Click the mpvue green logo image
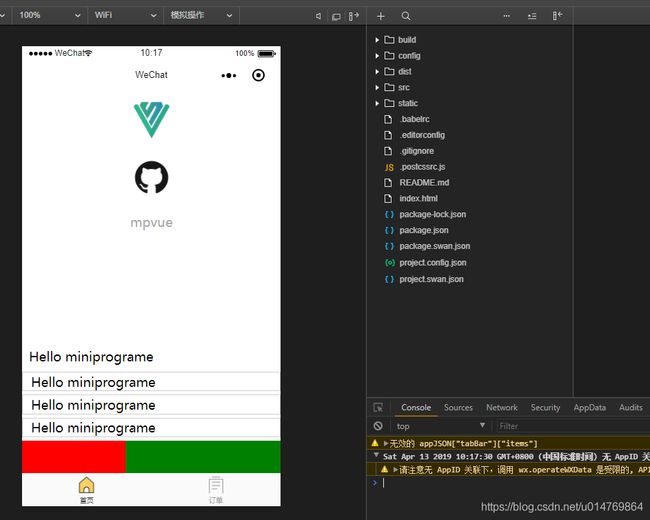This screenshot has width=650, height=520. point(151,119)
